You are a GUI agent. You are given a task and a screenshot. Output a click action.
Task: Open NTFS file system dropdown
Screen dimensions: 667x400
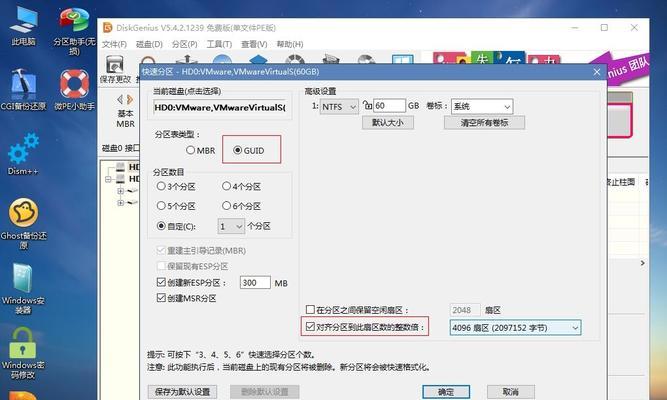coord(339,106)
